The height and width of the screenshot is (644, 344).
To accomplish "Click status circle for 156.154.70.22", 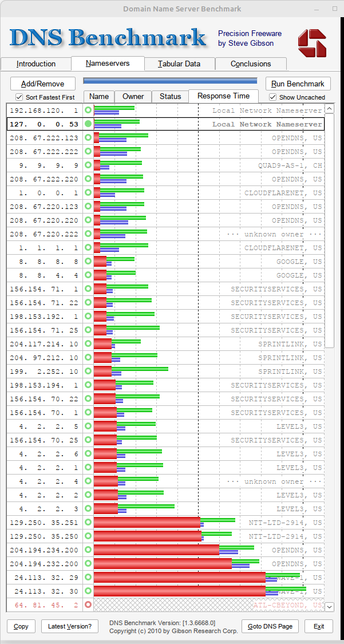I will pos(88,399).
